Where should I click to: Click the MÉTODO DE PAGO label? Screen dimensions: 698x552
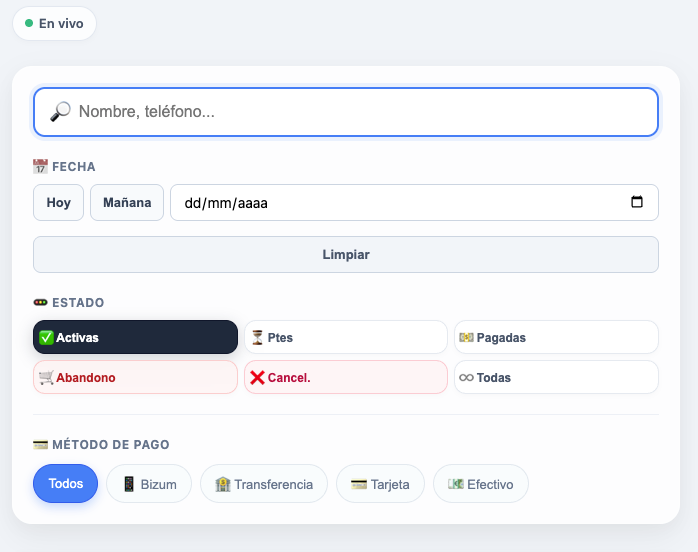(101, 445)
